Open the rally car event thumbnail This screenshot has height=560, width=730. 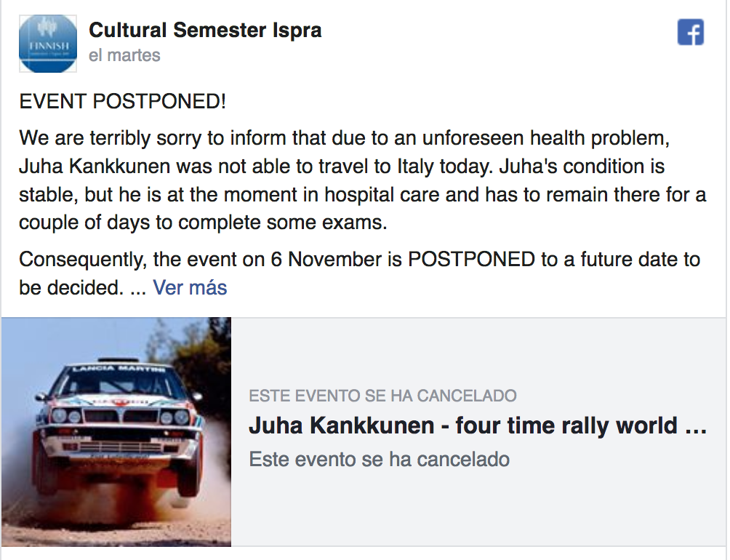point(116,431)
